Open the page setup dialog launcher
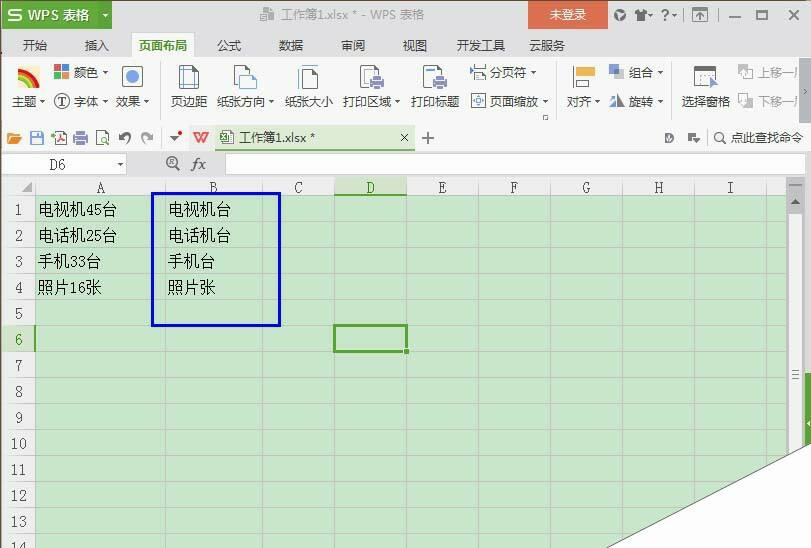Screen dimensions: 811x548 pos(545,117)
